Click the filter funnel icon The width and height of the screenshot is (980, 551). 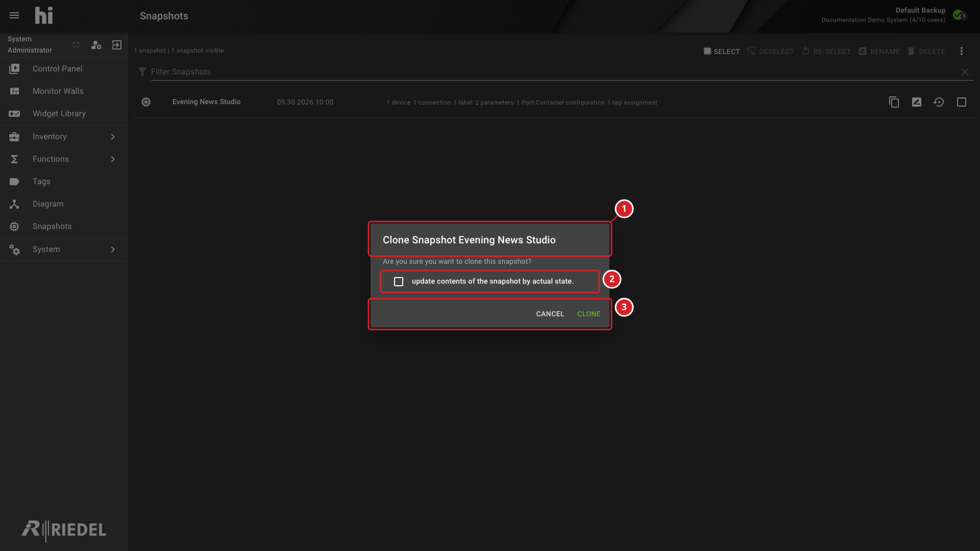coord(142,72)
